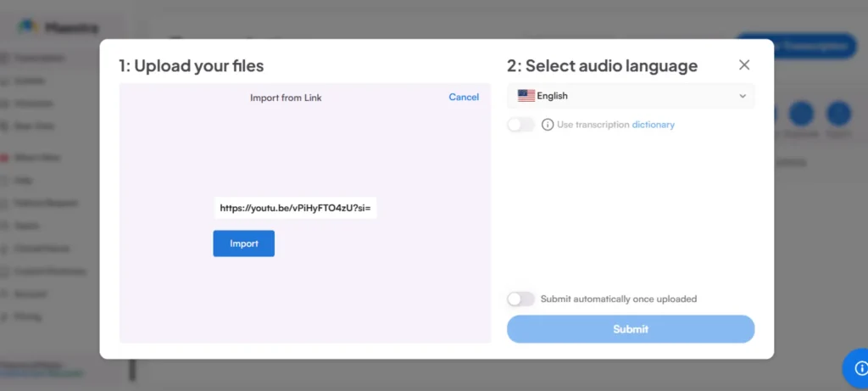Click the US flag icon in language selector
The height and width of the screenshot is (391, 868).
coord(526,96)
